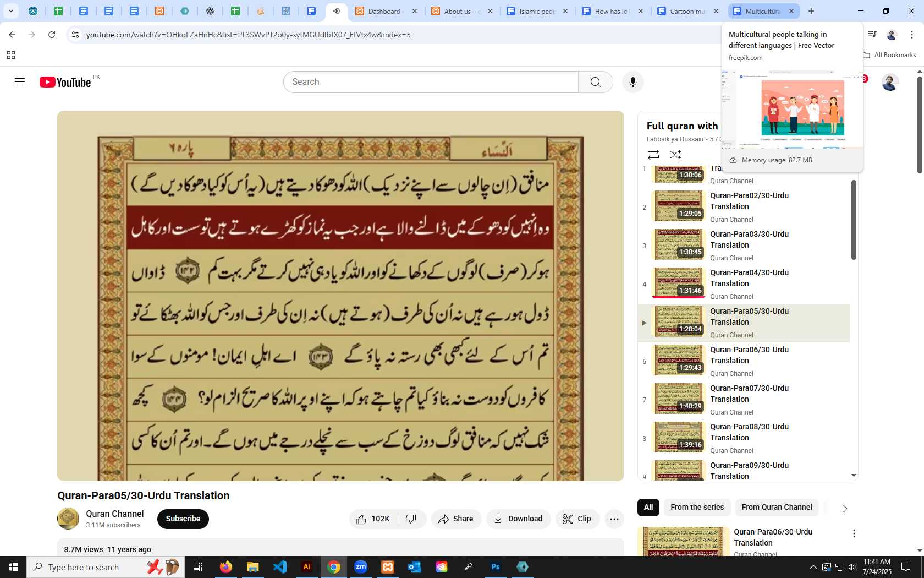Open Windows Start menu
Screen dimensions: 924x578
pos(13,567)
